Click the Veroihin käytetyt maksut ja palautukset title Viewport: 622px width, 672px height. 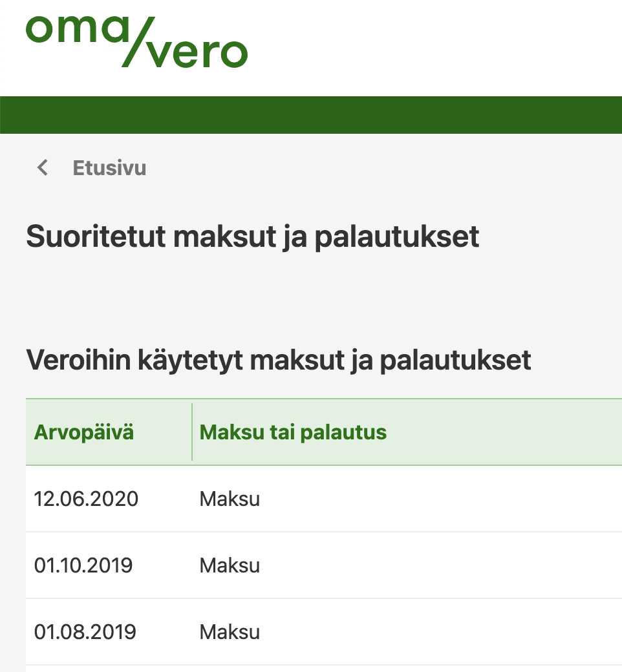(x=278, y=360)
